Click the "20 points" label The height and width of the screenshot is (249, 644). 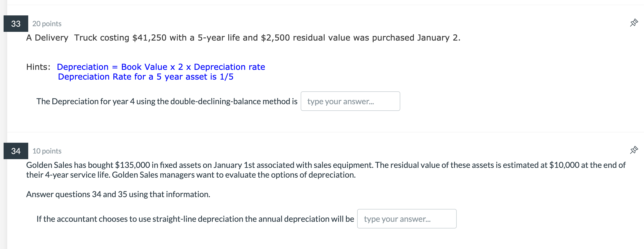tap(47, 24)
